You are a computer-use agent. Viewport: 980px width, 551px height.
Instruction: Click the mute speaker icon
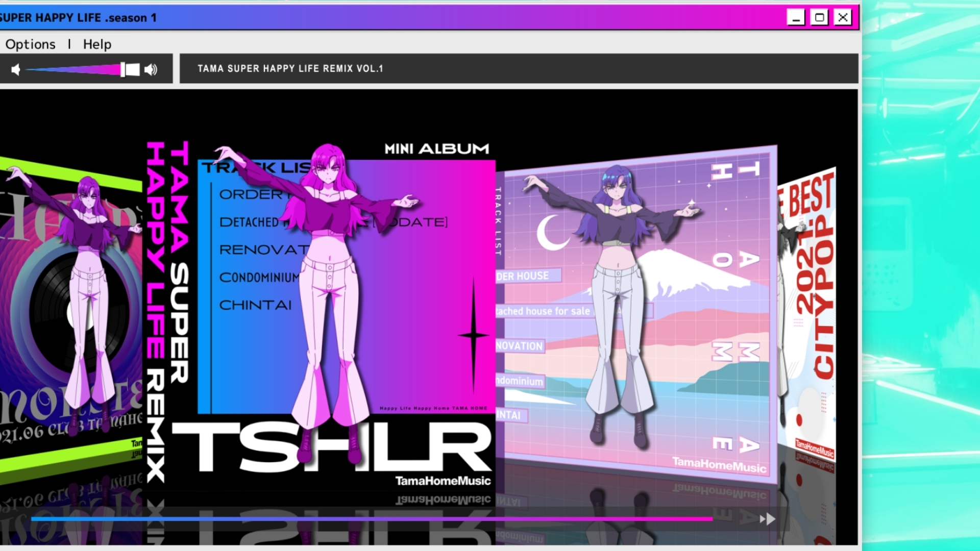click(x=16, y=69)
